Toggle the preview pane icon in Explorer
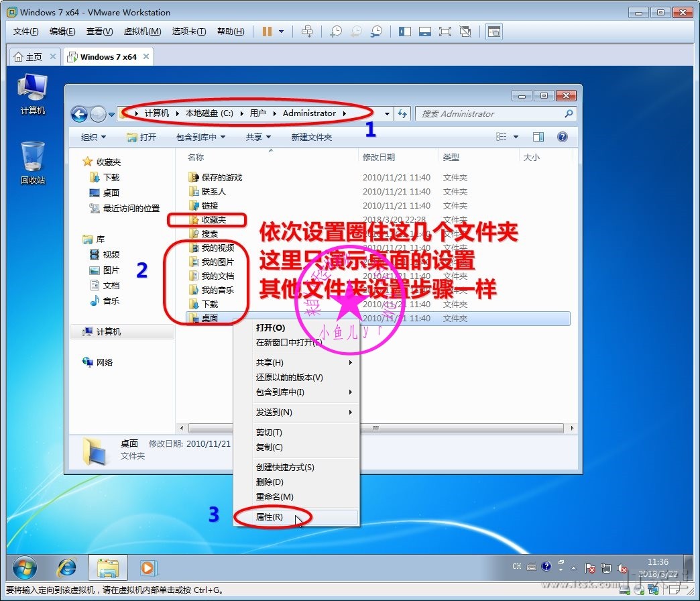 click(x=538, y=137)
